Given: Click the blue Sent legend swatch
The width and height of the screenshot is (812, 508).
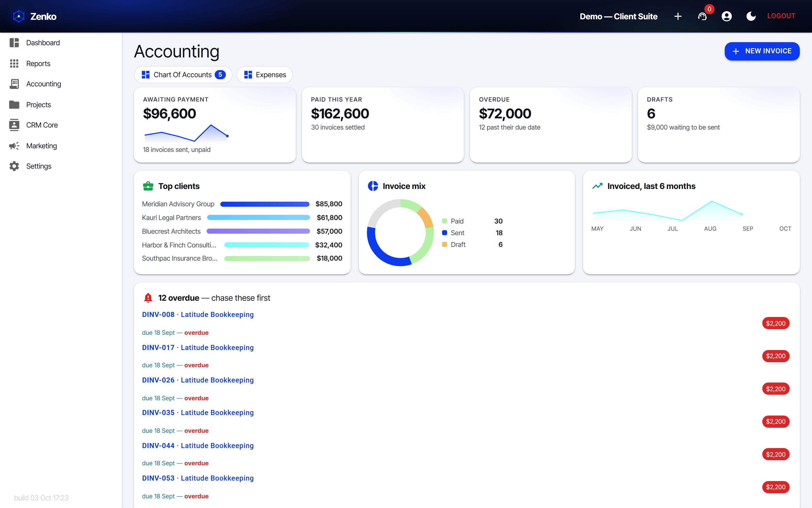Looking at the screenshot, I should tap(445, 233).
